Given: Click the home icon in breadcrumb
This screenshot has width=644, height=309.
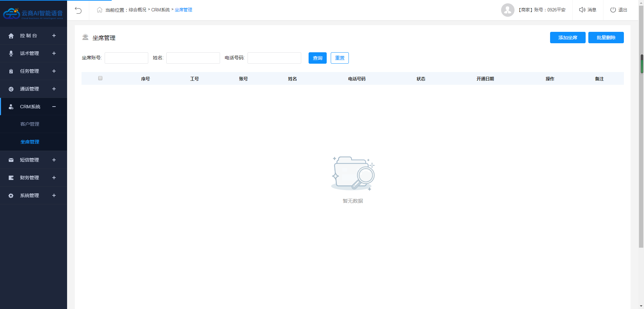Looking at the screenshot, I should tap(100, 10).
